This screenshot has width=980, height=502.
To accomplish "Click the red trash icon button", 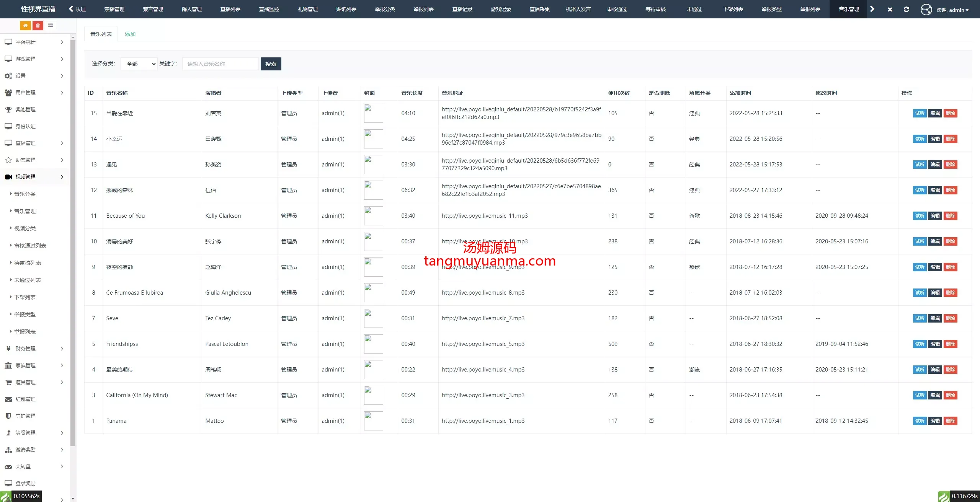I will tap(38, 26).
